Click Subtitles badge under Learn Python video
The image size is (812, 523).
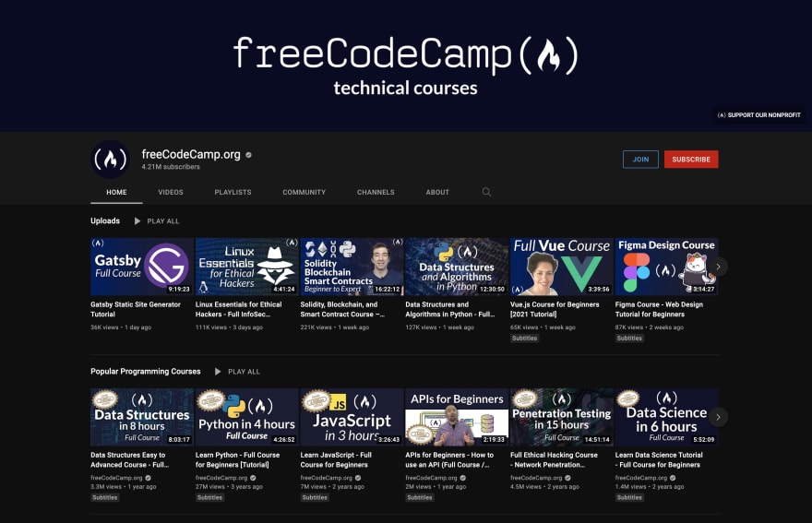tap(209, 497)
